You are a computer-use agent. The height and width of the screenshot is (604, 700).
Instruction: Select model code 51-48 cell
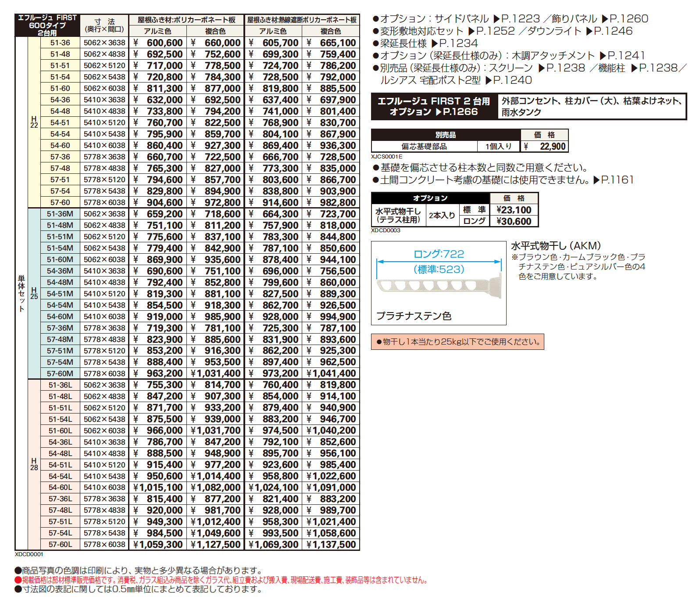(x=60, y=54)
